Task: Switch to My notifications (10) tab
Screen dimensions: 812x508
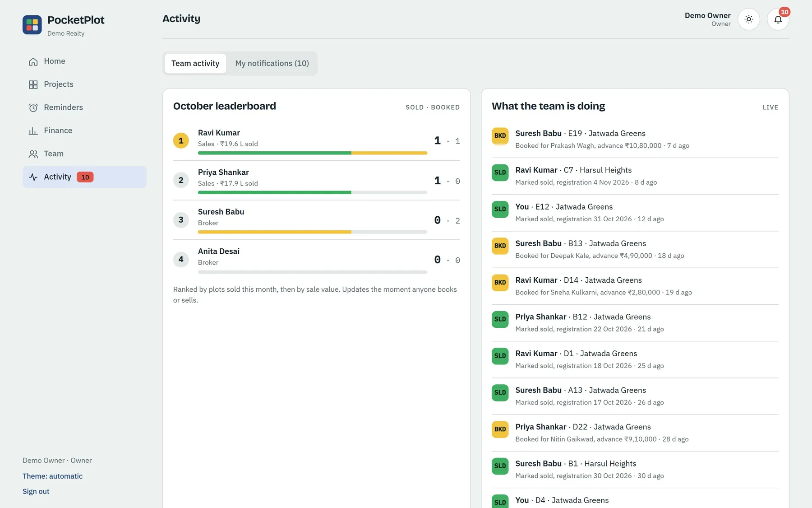Action: click(272, 63)
